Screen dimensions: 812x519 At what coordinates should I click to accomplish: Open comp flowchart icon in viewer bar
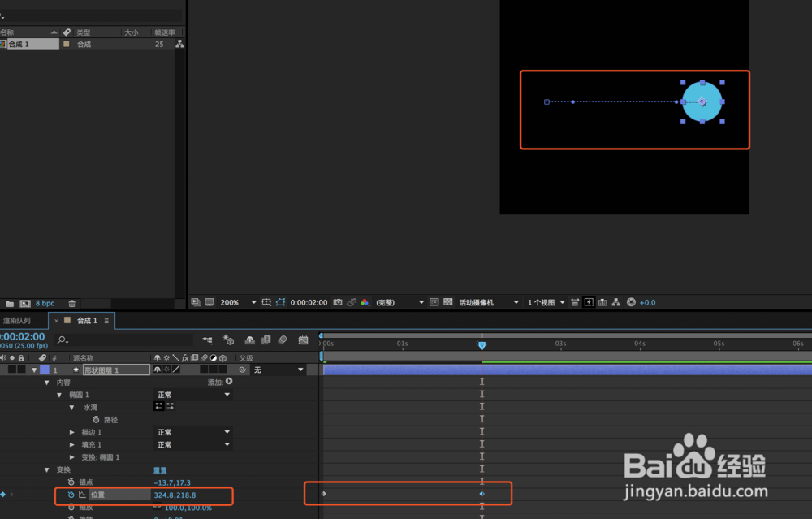pyautogui.click(x=615, y=302)
